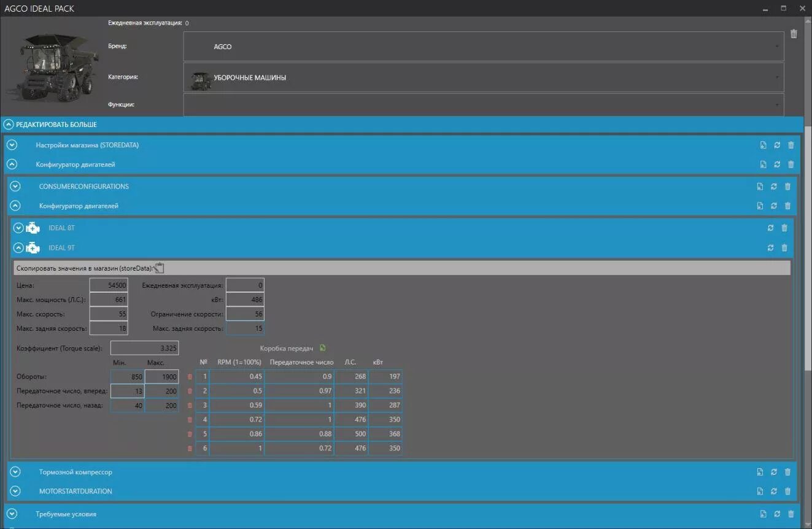Delete gear row 2 in gearbox table
The width and height of the screenshot is (812, 529).
pos(190,391)
